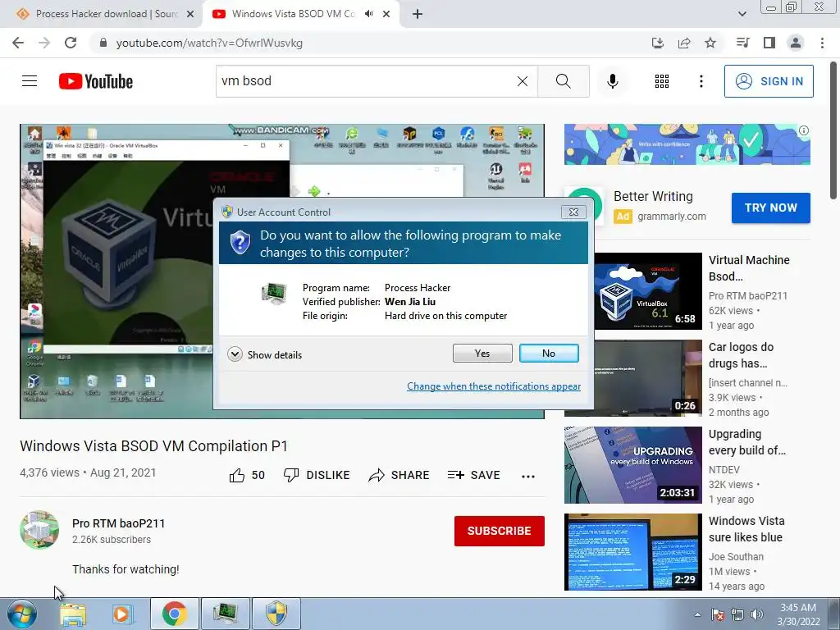Show hidden tray icons arrow
Screen dimensions: 840x630
point(697,614)
